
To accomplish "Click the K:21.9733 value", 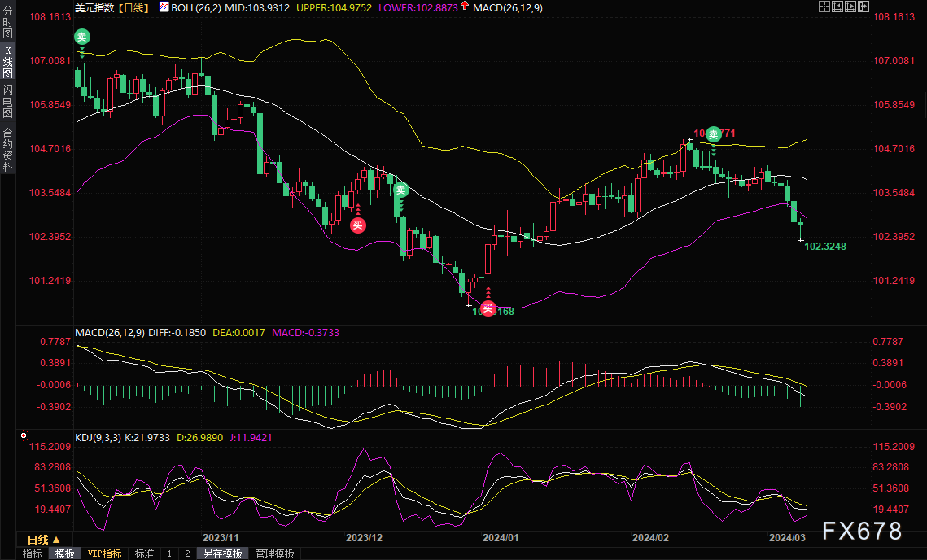I will [147, 438].
